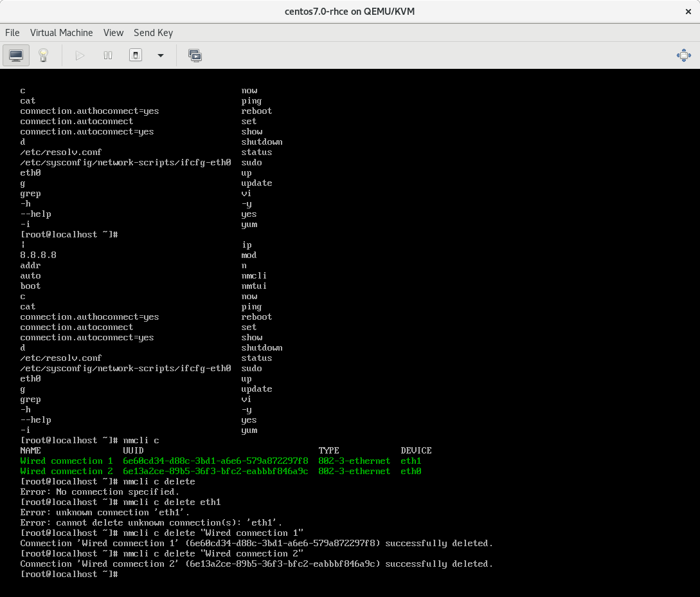
Task: Click the 'eth1' device entry
Action: pos(411,461)
